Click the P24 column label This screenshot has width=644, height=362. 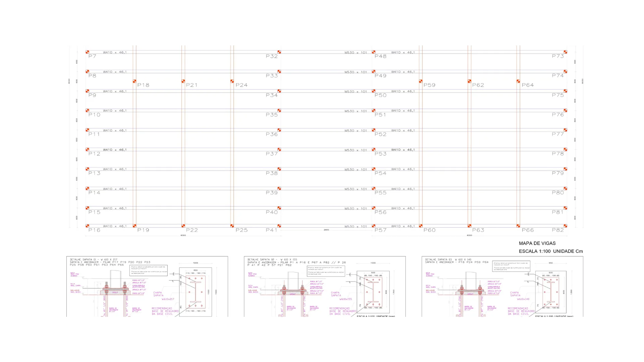pos(241,85)
